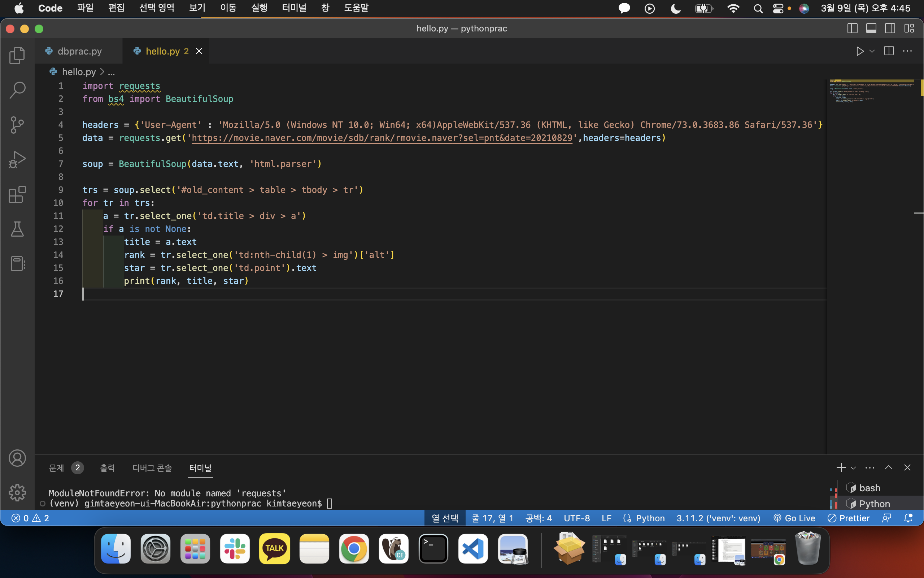The width and height of the screenshot is (924, 578).
Task: Open macOS Spotlight search icon
Action: tap(758, 8)
